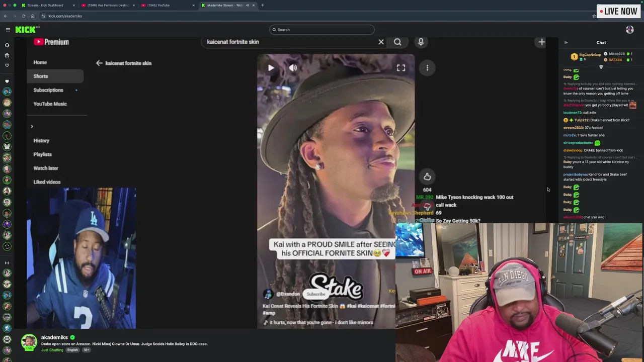Click the English language tag
Image resolution: width=644 pixels, height=362 pixels.
tap(72, 350)
